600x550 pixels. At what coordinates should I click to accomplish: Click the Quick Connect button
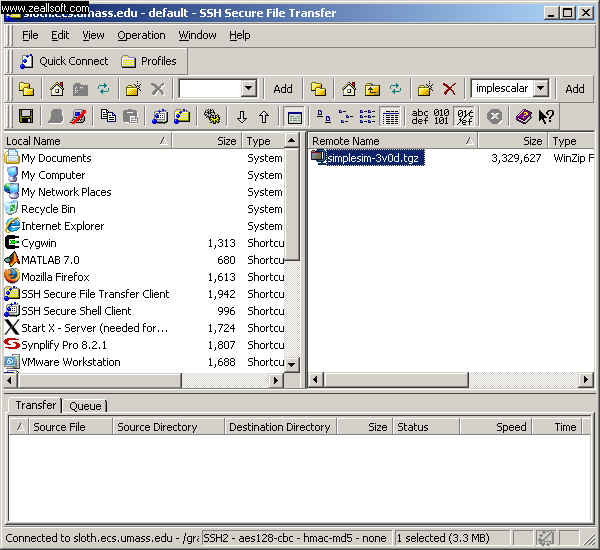coord(63,61)
